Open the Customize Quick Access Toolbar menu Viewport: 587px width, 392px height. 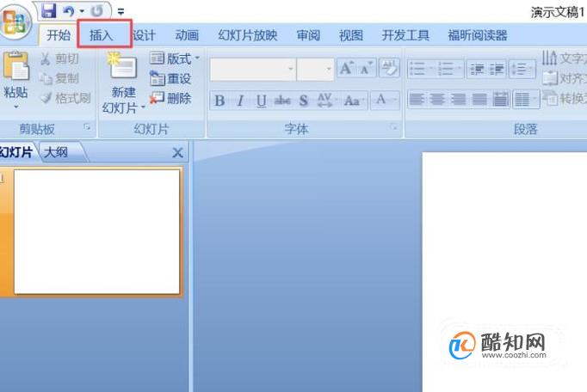pyautogui.click(x=120, y=11)
